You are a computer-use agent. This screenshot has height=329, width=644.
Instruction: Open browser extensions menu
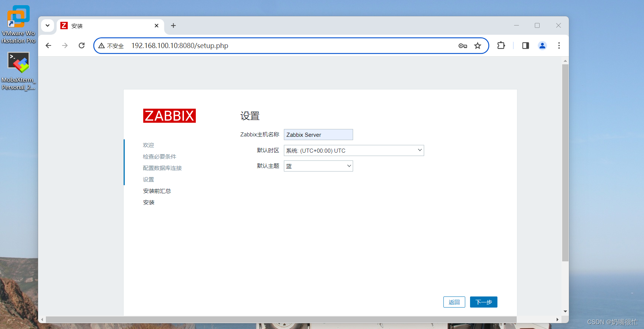click(501, 45)
